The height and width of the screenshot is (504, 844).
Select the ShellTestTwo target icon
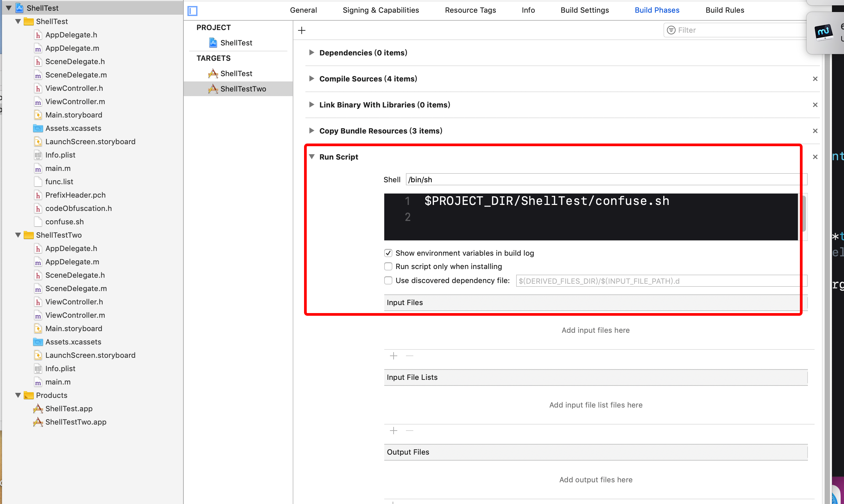pyautogui.click(x=213, y=89)
